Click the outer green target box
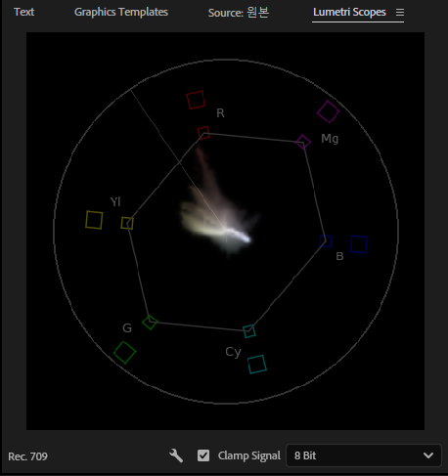The image size is (448, 476). coord(124,353)
